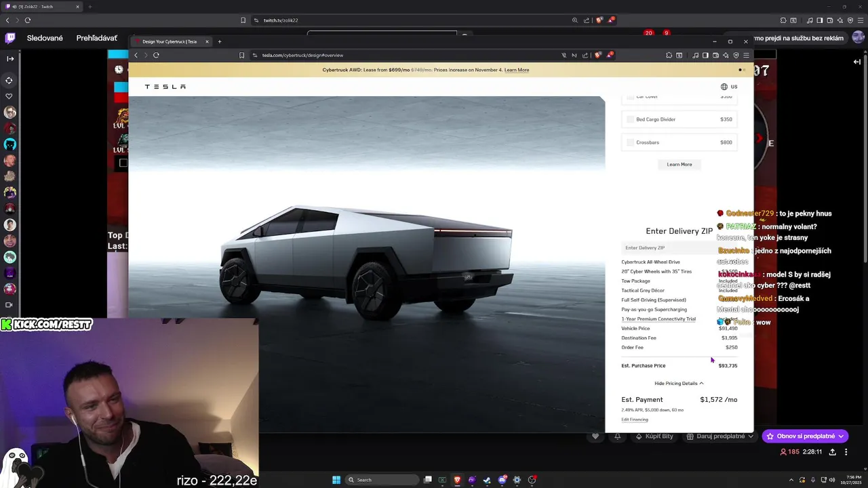
Task: Click Learn More in Tesla banner
Action: pos(517,70)
